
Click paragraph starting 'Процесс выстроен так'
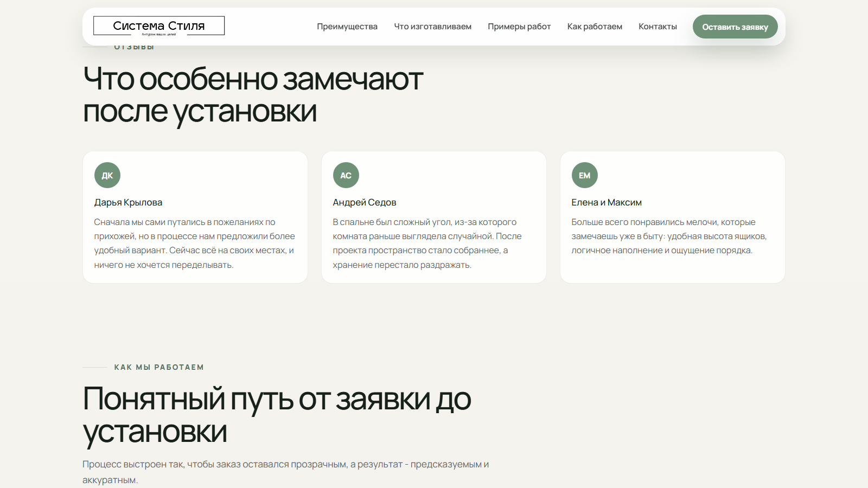(286, 472)
